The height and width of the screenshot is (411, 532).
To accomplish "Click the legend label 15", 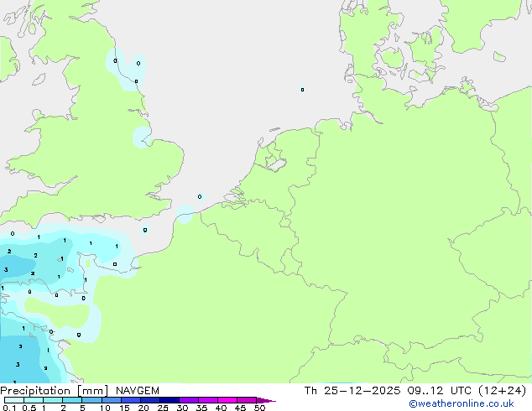I will coord(124,408).
